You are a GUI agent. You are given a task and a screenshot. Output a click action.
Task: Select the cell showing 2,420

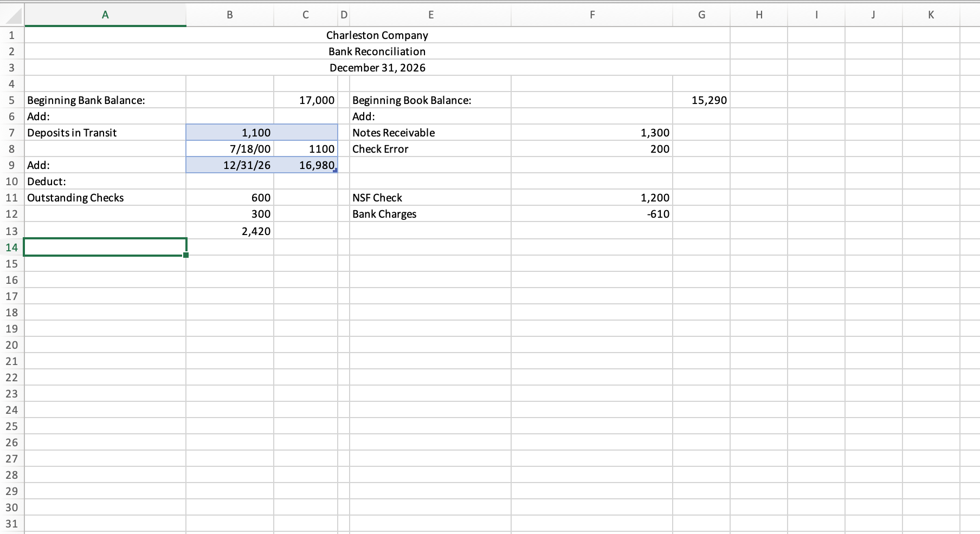230,231
